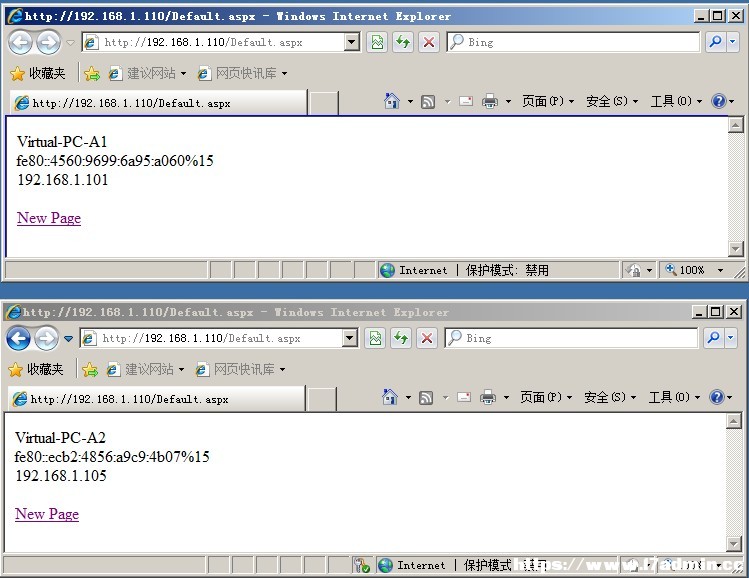
Task: Open Print dropdown arrow in top window
Action: click(508, 101)
